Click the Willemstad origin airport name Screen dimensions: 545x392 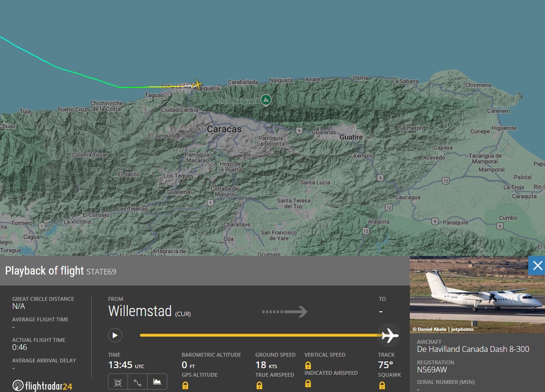click(139, 311)
